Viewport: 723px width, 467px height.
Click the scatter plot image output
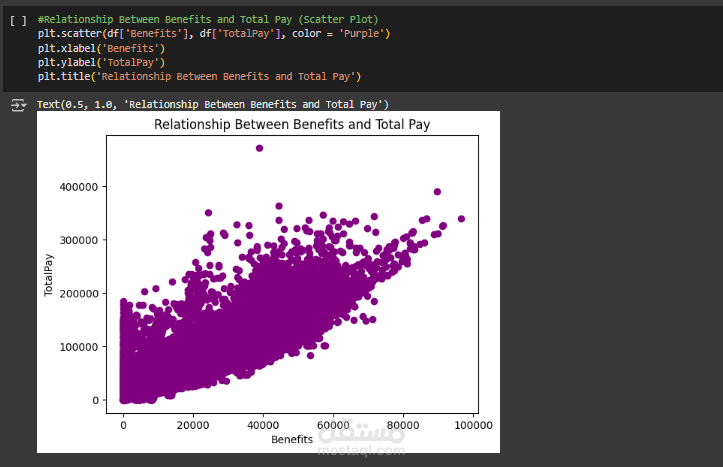[x=268, y=282]
